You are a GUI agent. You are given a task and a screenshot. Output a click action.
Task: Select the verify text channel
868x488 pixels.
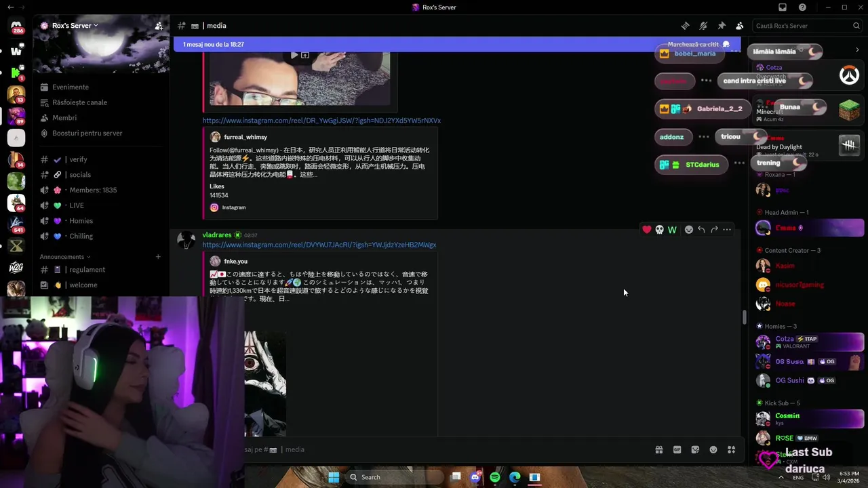click(102, 159)
